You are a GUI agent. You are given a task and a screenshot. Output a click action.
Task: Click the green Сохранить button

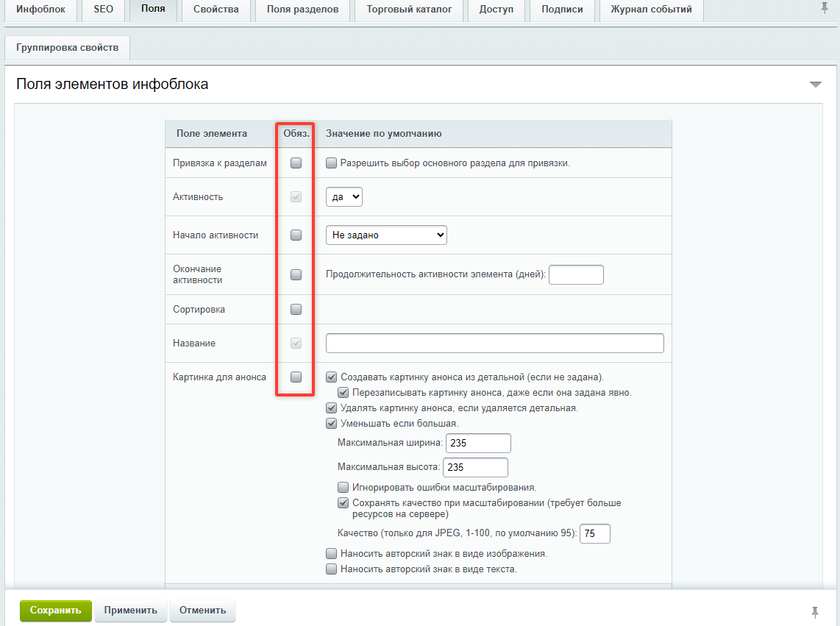tap(56, 611)
